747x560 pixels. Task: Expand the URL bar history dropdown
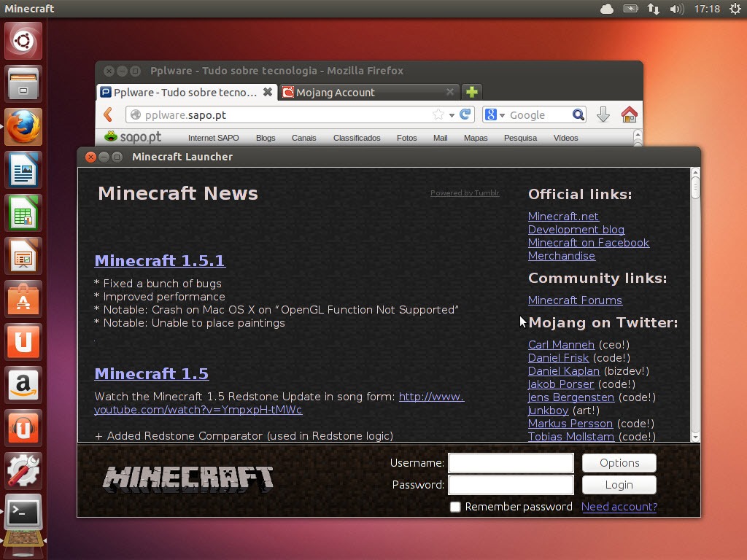tap(452, 115)
